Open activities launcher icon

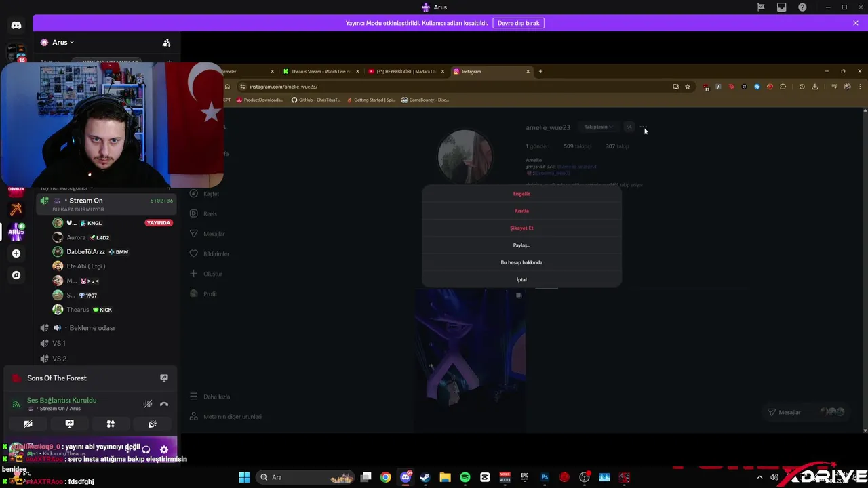[111, 424]
